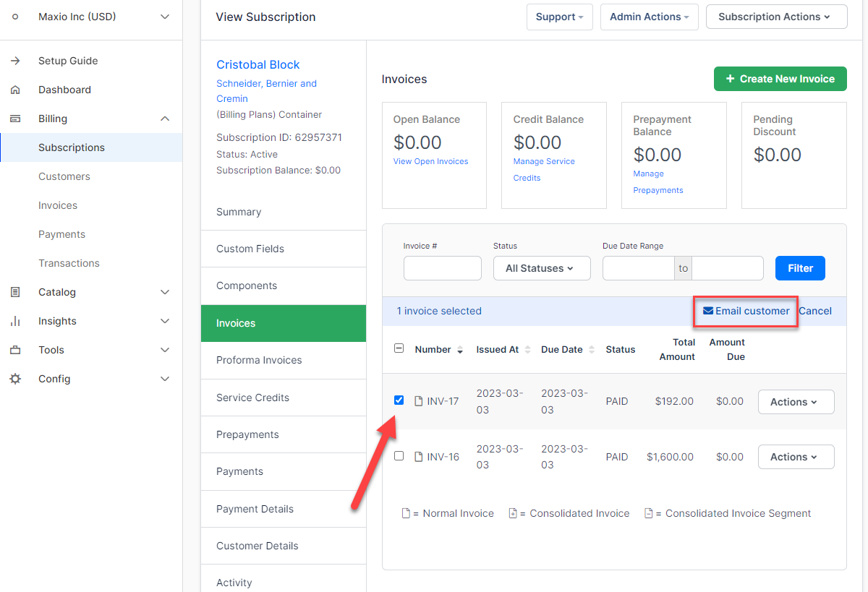
Task: Collapse the Billing section in the sidebar
Action: click(165, 118)
